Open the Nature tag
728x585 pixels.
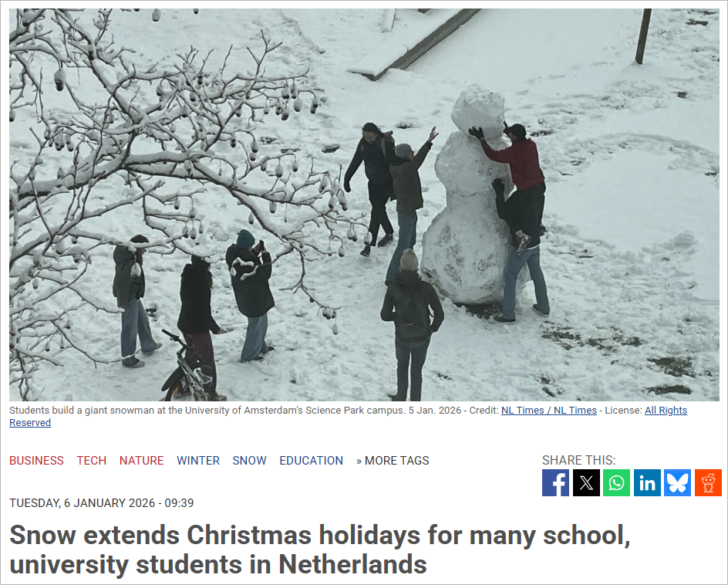(142, 461)
